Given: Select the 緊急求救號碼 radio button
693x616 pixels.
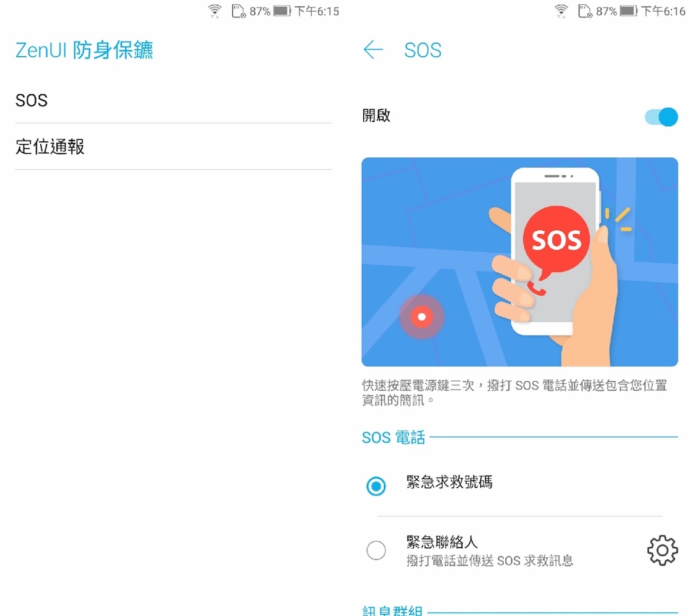Looking at the screenshot, I should (x=376, y=486).
